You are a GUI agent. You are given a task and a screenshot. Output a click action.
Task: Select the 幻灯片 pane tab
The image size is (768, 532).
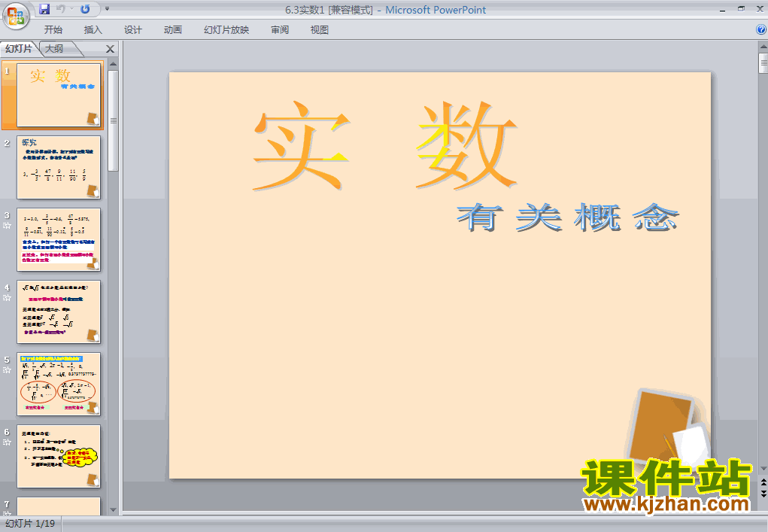pos(19,48)
